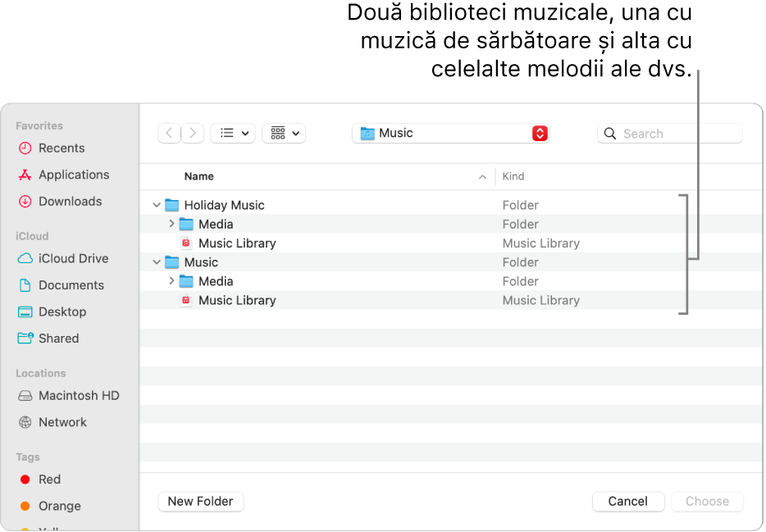This screenshot has width=766, height=532.
Task: Open iCloud Drive in the sidebar
Action: pyautogui.click(x=63, y=258)
